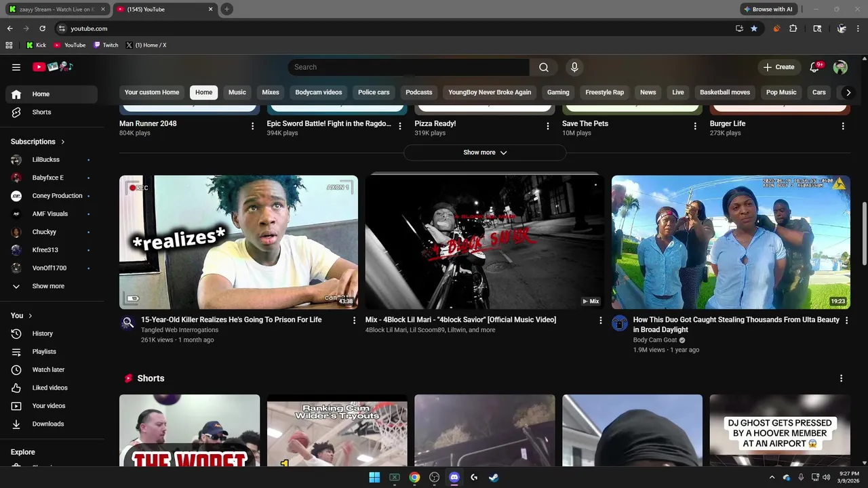Open options for Pizza Ready! game

(x=548, y=126)
